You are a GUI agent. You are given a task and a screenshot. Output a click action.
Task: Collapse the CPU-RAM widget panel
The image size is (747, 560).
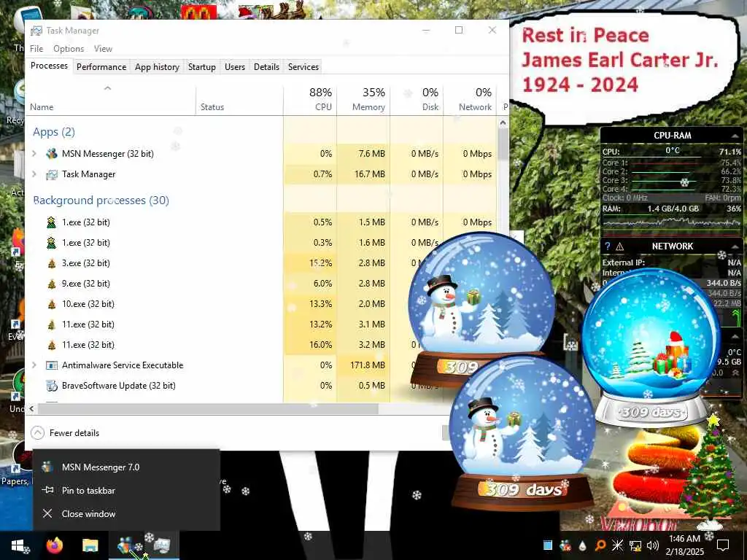[735, 136]
